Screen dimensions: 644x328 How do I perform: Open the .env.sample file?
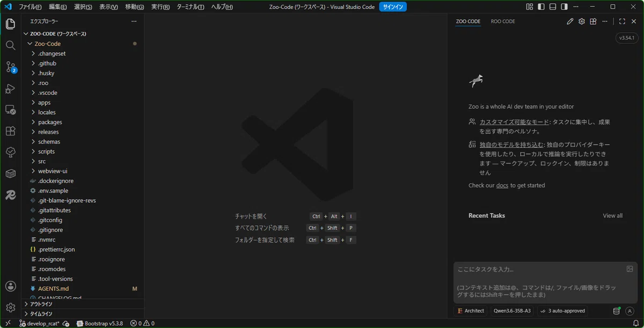click(x=83, y=191)
